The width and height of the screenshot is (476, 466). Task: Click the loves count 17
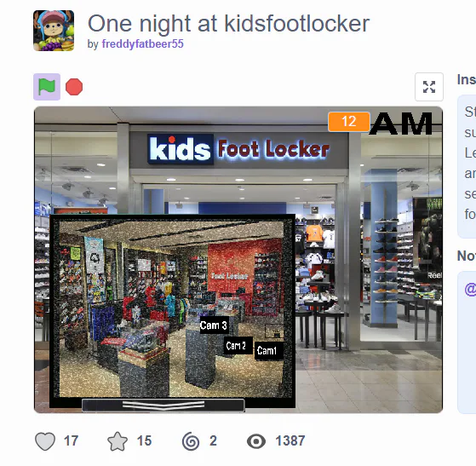[71, 440]
